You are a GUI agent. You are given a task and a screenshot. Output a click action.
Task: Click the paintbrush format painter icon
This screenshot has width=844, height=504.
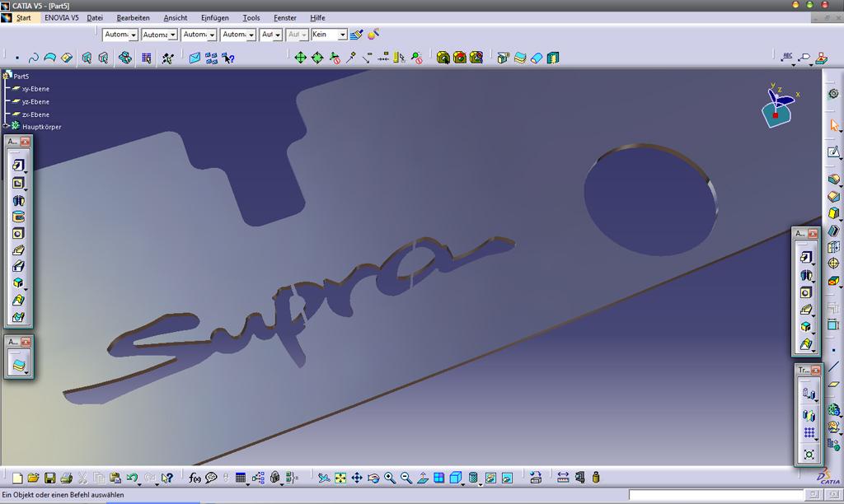pyautogui.click(x=356, y=35)
